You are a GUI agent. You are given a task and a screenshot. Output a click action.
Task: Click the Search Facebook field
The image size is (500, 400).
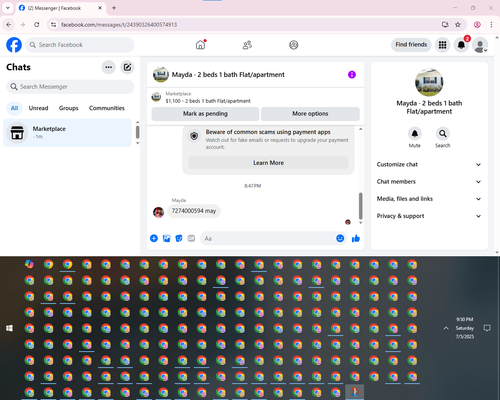point(80,45)
